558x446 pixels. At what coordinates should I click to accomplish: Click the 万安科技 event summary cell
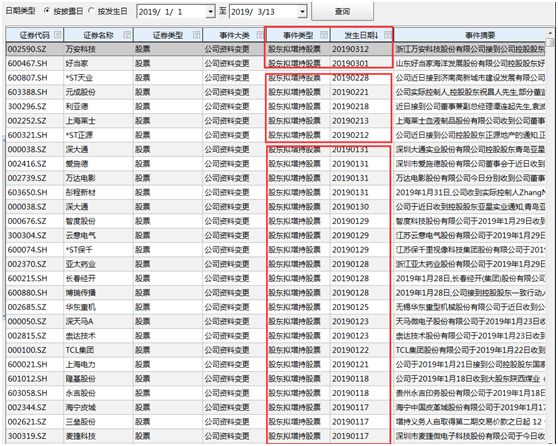pyautogui.click(x=470, y=49)
